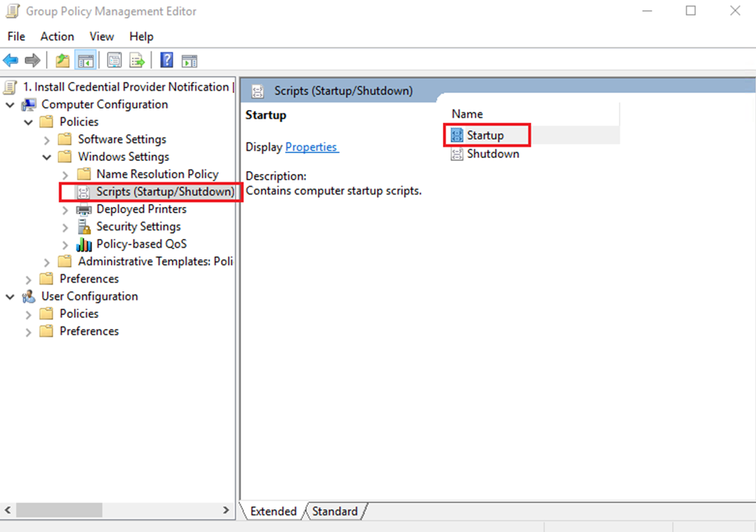Expand the Security Settings node

(x=66, y=227)
